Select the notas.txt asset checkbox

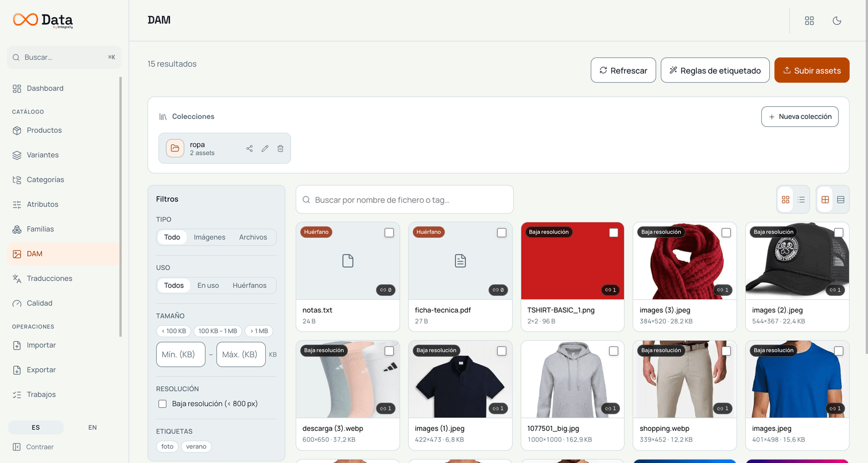[389, 233]
